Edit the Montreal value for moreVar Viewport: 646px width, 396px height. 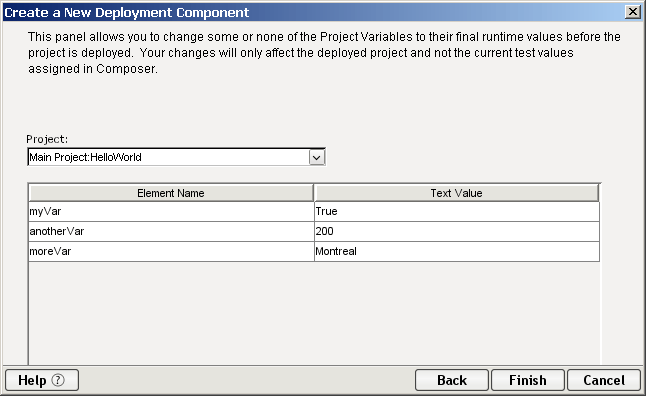pos(457,251)
